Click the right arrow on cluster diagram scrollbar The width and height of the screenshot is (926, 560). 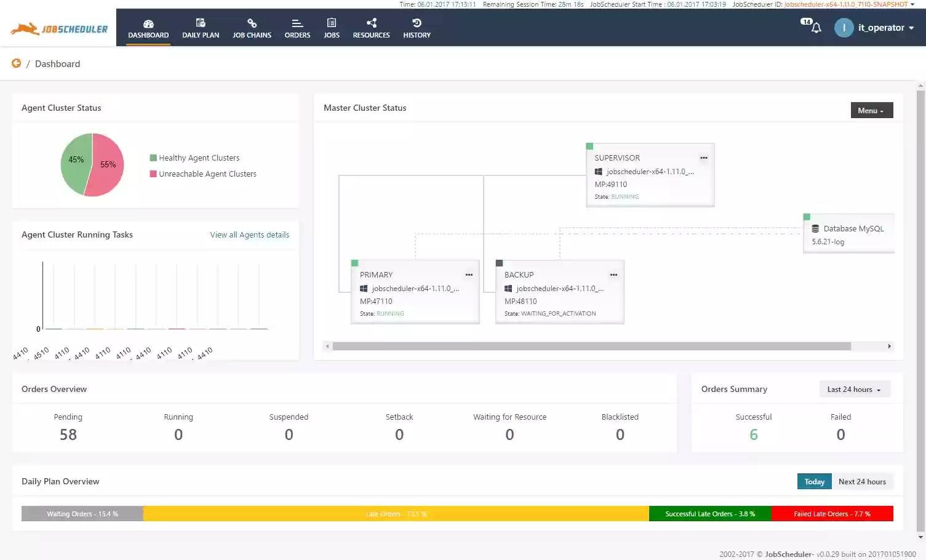888,346
